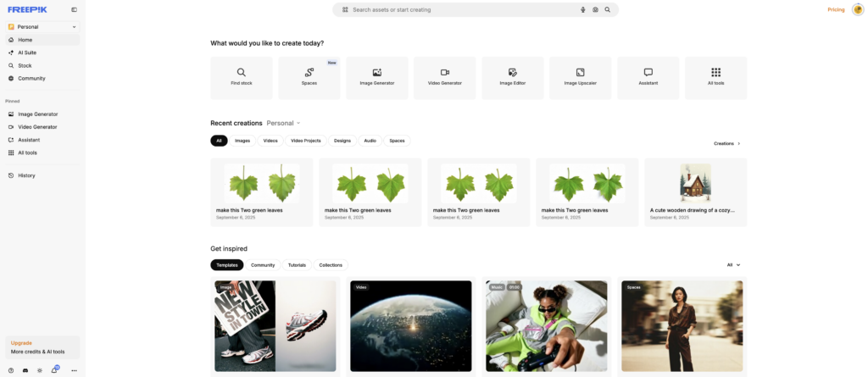The height and width of the screenshot is (377, 868).
Task: Collapse the sidebar panel icon
Action: click(x=75, y=9)
